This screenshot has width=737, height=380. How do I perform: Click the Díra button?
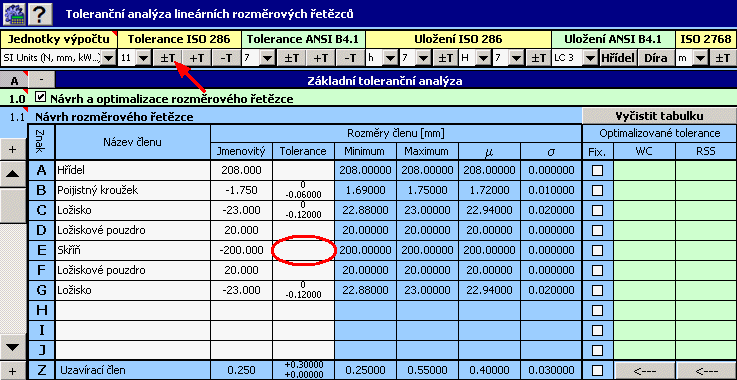(656, 58)
